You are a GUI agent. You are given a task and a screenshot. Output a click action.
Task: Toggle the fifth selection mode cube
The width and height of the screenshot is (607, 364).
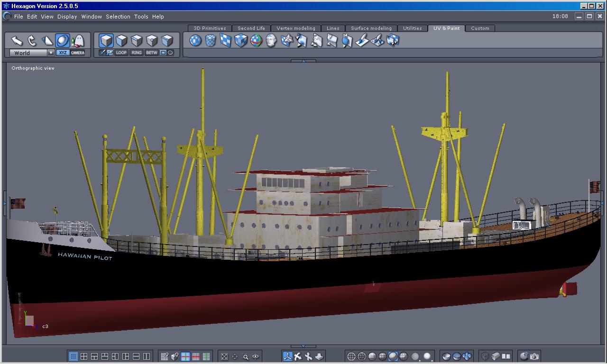(x=167, y=40)
